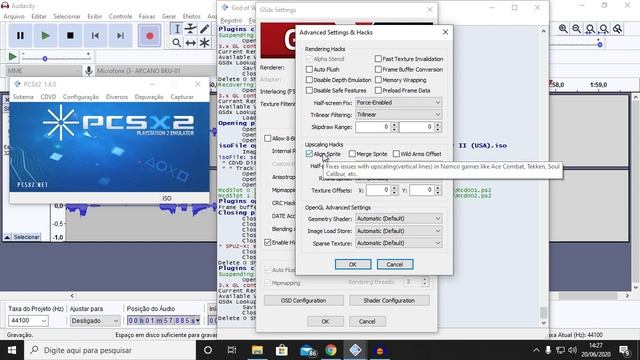The width and height of the screenshot is (640, 360).
Task: Click the Audacity Stop button
Action: click(70, 36)
